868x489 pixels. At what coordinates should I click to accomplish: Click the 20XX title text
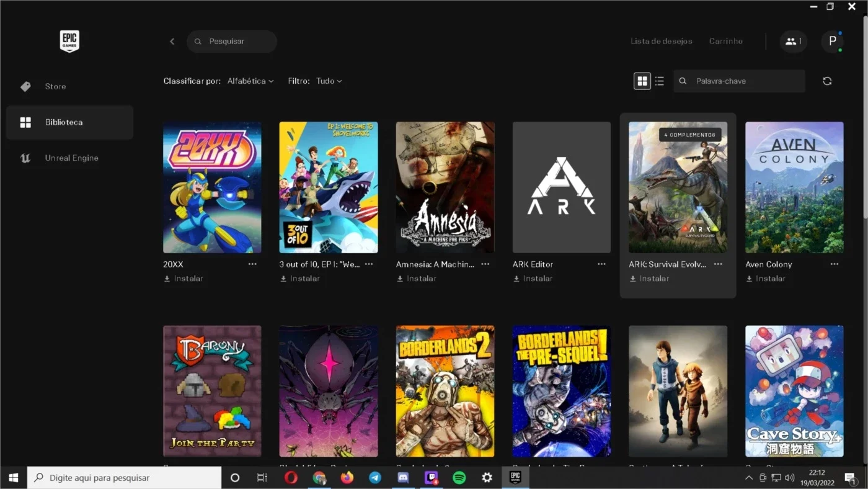coord(173,264)
